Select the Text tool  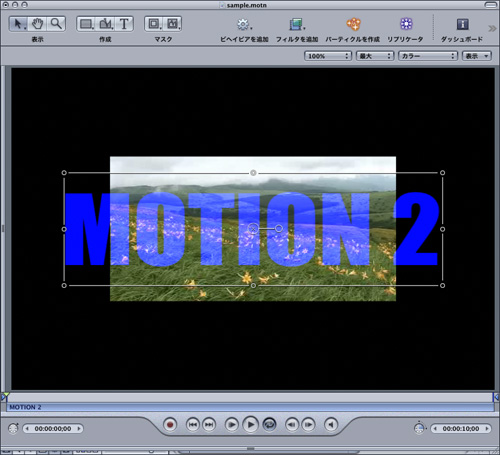[x=124, y=24]
